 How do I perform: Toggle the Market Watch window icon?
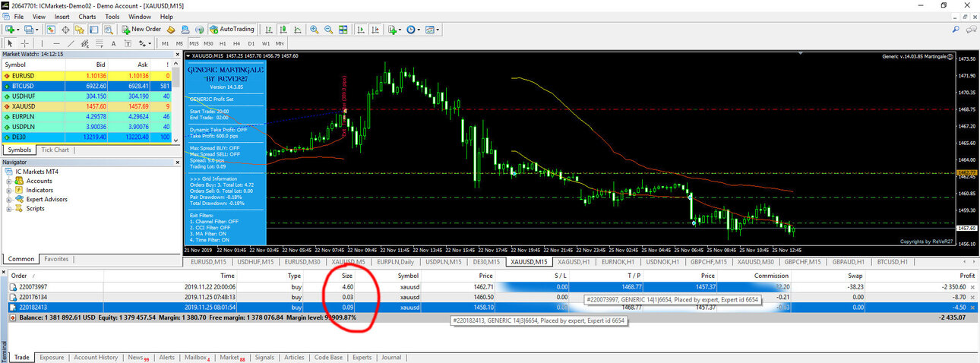pyautogui.click(x=52, y=29)
